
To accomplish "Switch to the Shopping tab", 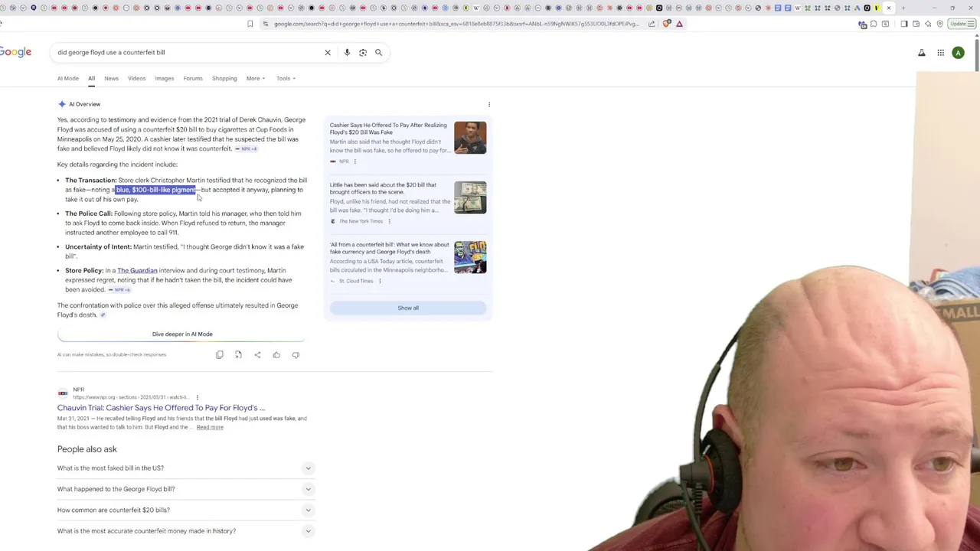I will 224,78.
